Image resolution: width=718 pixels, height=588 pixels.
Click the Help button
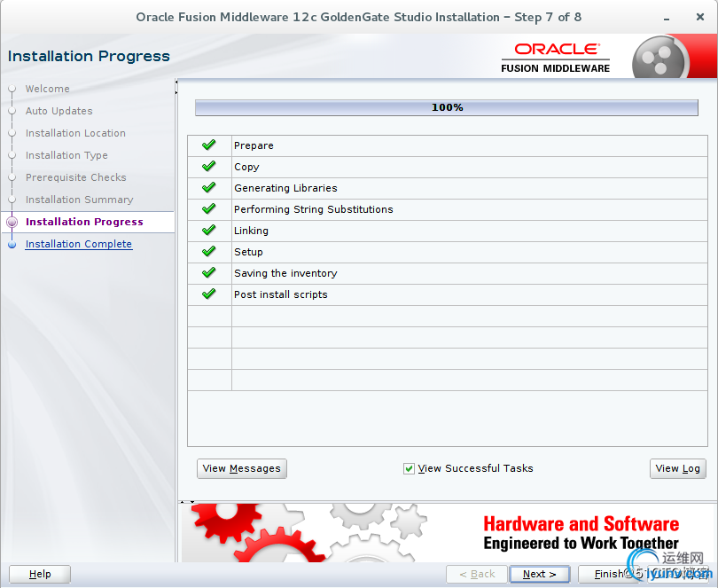[40, 574]
